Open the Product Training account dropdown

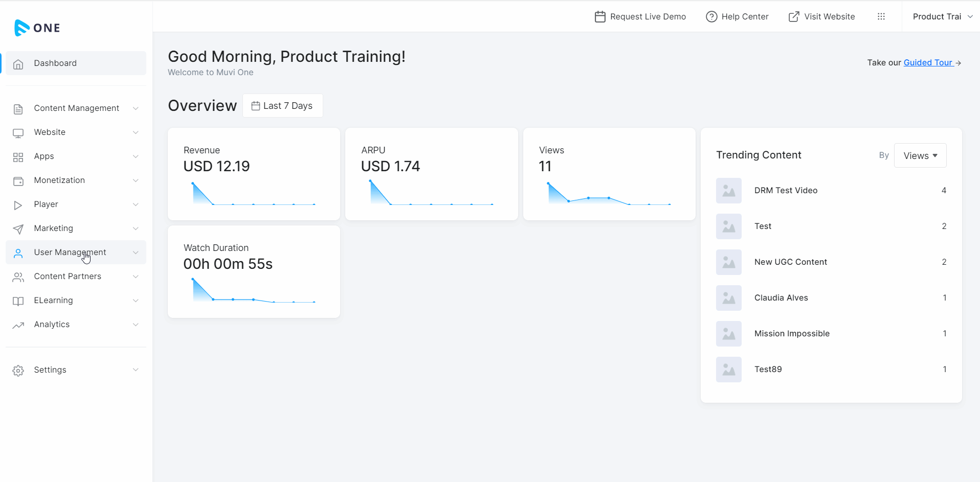pos(942,16)
